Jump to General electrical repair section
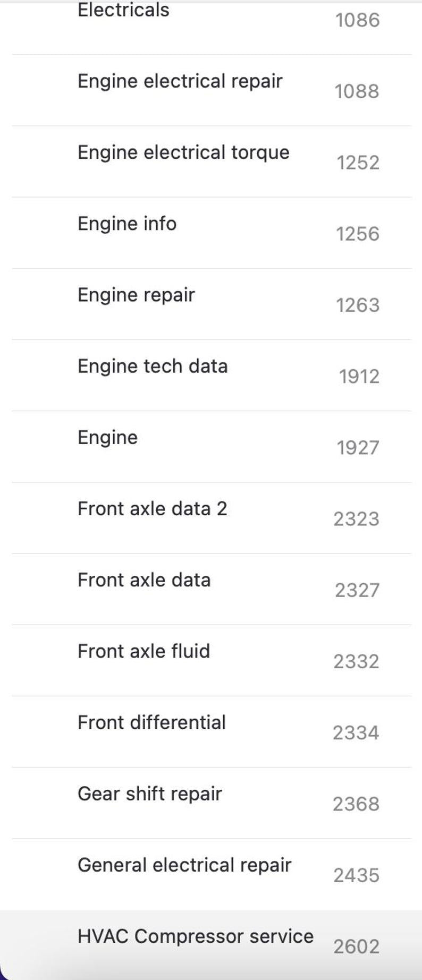Image resolution: width=422 pixels, height=980 pixels. [184, 865]
